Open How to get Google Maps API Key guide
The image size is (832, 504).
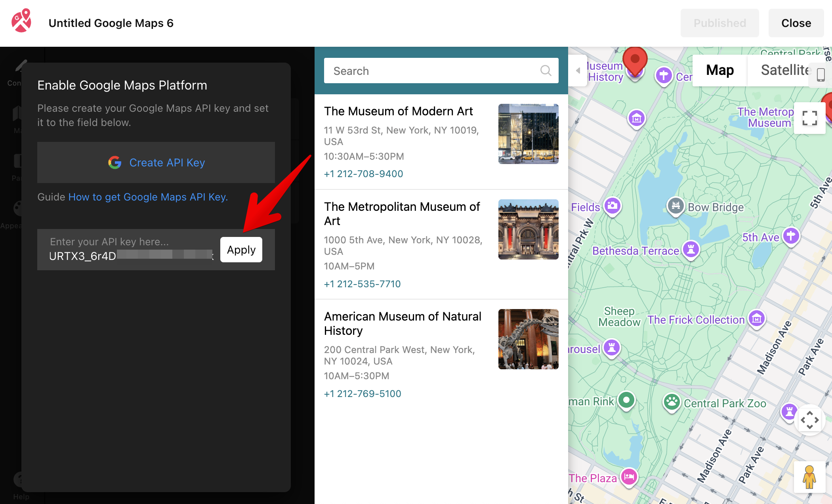pos(148,197)
